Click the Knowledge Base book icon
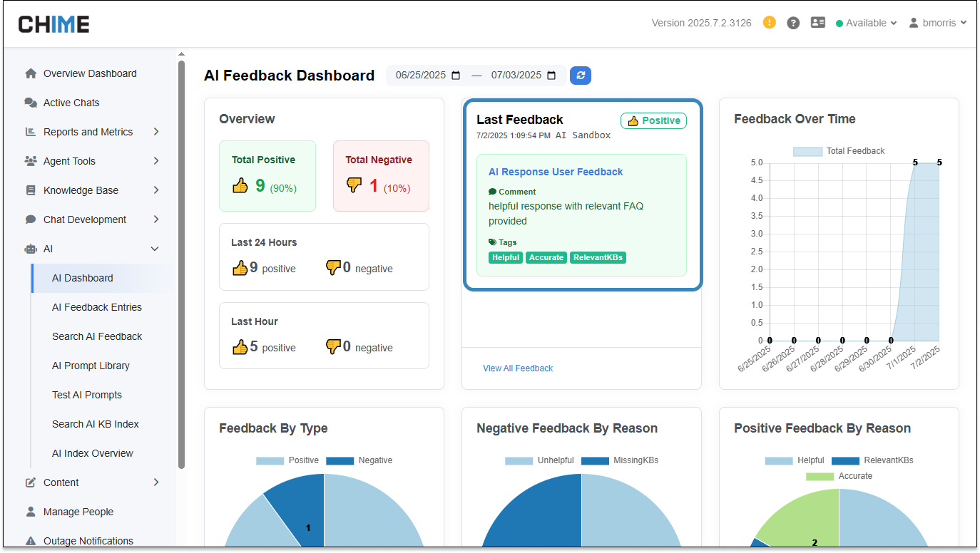 [x=31, y=190]
